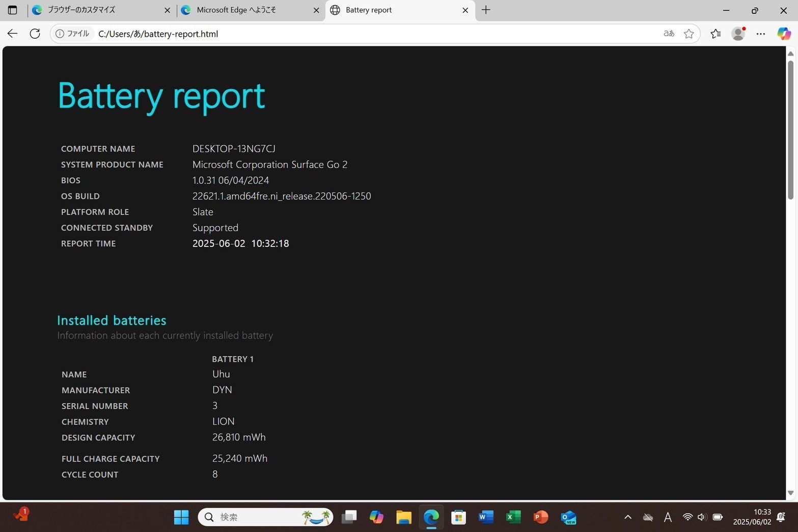Go back with the back arrow
This screenshot has width=798, height=532.
(x=12, y=34)
